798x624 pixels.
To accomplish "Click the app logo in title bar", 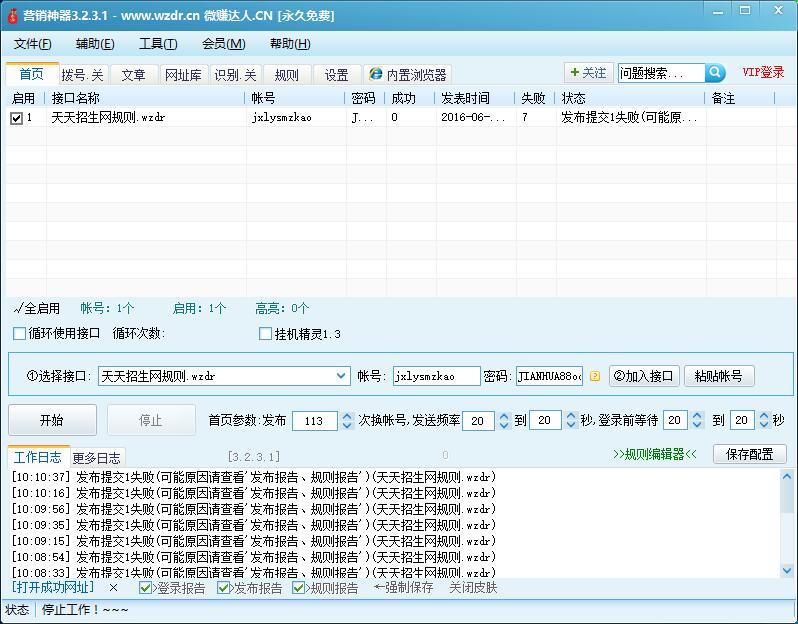I will [12, 15].
